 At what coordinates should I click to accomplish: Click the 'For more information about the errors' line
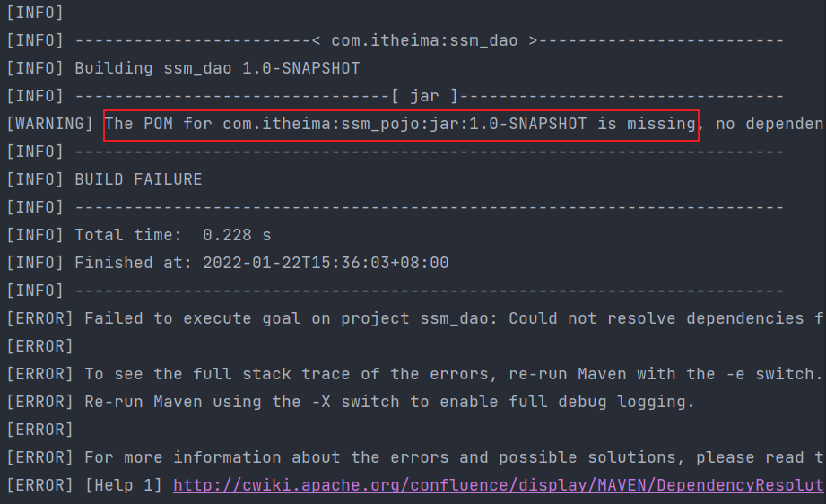(x=455, y=457)
